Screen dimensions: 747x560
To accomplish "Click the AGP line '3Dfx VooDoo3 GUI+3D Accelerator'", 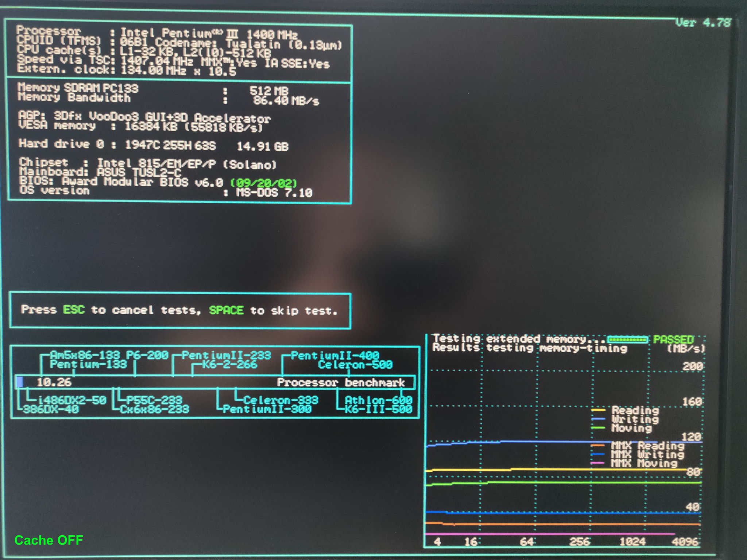I will 162,117.
